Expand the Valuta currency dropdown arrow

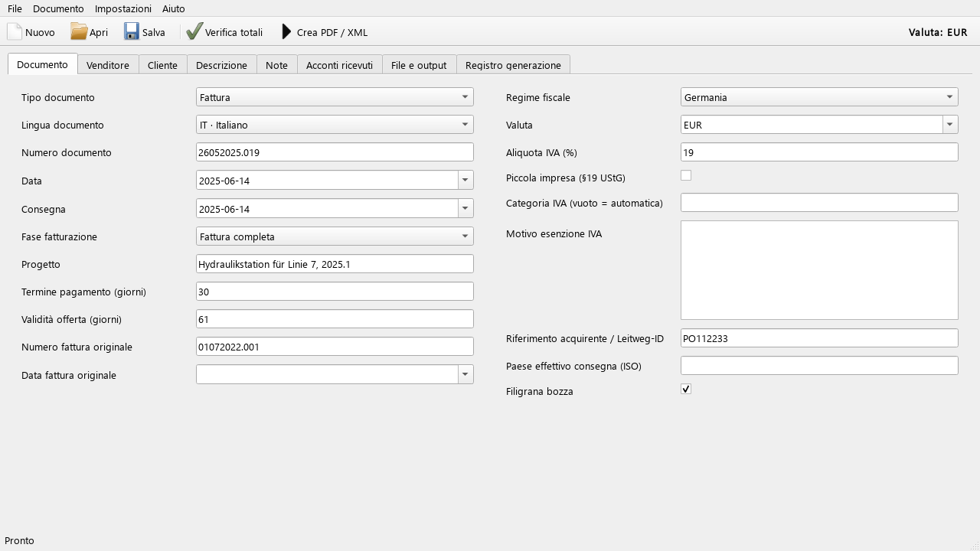[950, 125]
